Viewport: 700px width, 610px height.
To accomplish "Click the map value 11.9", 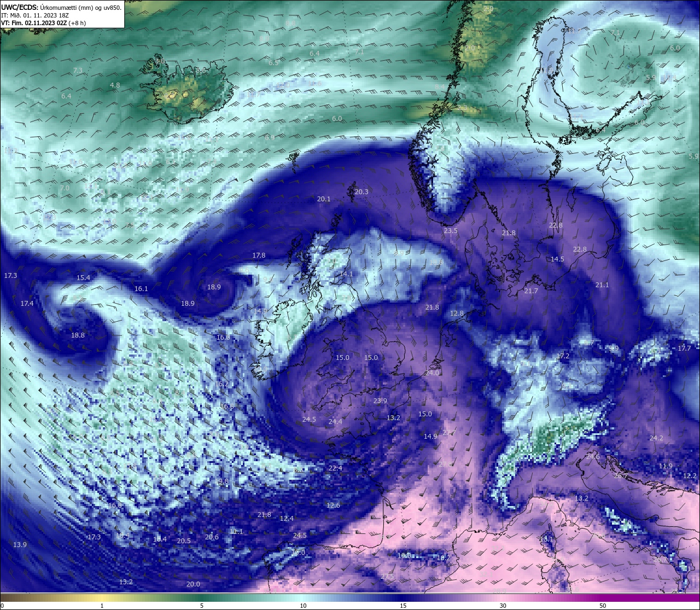I will click(x=666, y=466).
